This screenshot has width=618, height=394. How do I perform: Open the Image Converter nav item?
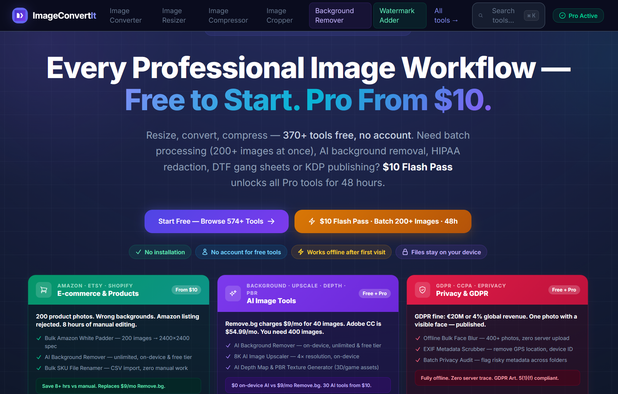click(126, 16)
